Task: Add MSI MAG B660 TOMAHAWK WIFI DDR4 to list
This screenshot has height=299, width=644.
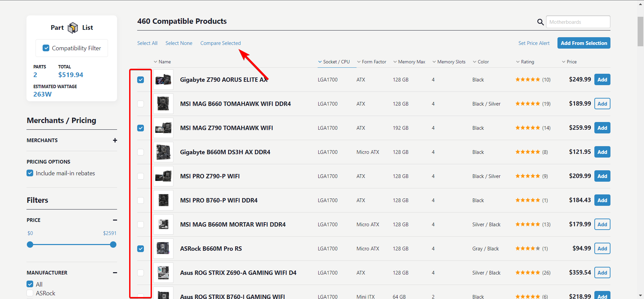Action: click(x=602, y=104)
